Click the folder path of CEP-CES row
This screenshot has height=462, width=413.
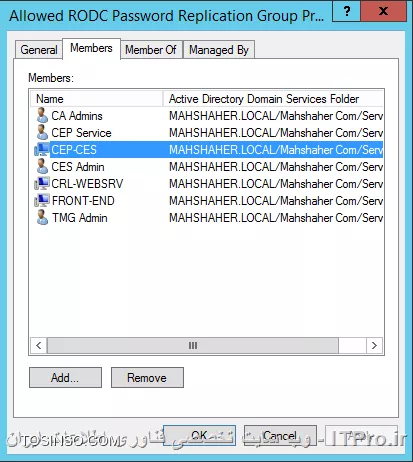click(276, 150)
